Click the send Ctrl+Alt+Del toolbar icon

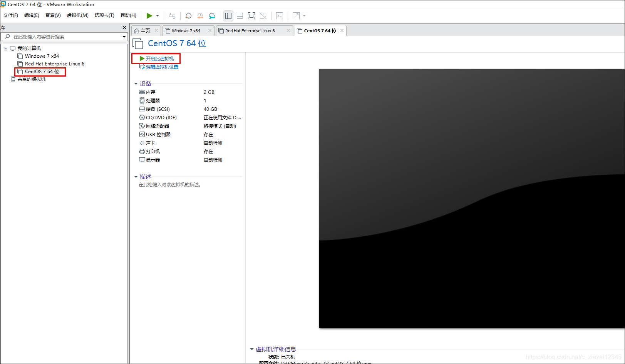click(172, 16)
